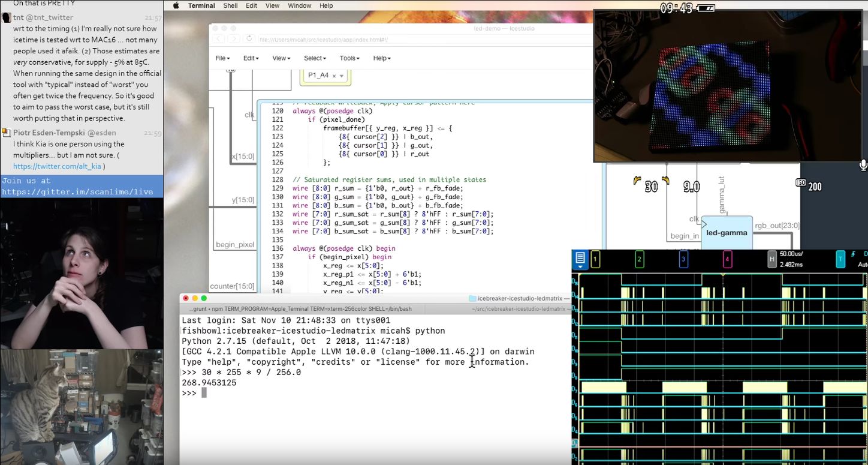Select oscilloscope channel 2 indicator
The width and height of the screenshot is (868, 465).
pos(640,259)
